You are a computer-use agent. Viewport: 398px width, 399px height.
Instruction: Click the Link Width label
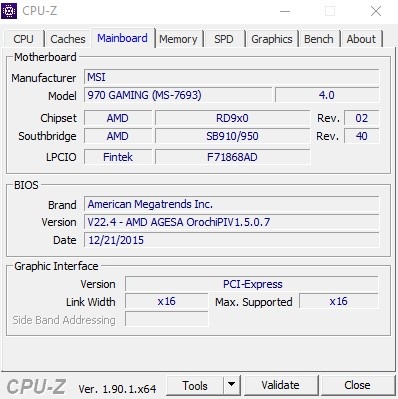91,302
